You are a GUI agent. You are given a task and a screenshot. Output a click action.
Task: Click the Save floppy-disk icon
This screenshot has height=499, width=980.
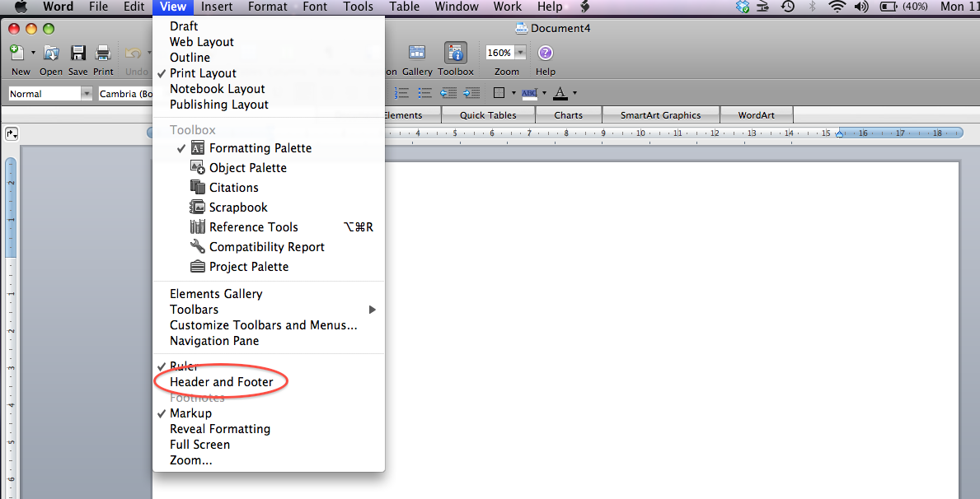[x=78, y=53]
